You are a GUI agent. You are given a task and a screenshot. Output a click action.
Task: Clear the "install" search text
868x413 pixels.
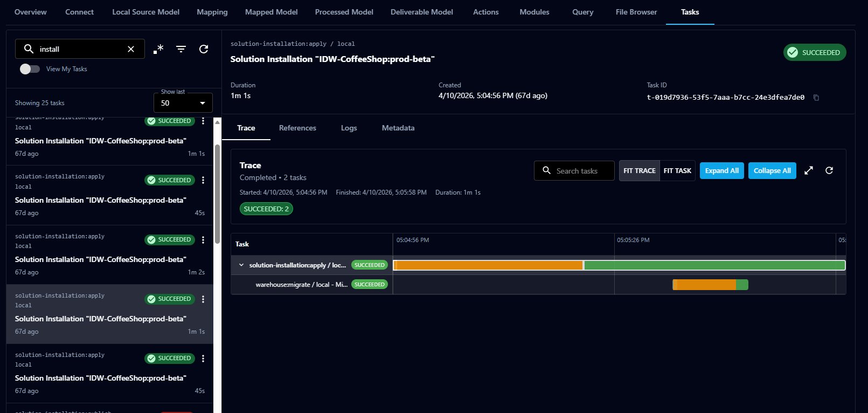click(131, 49)
